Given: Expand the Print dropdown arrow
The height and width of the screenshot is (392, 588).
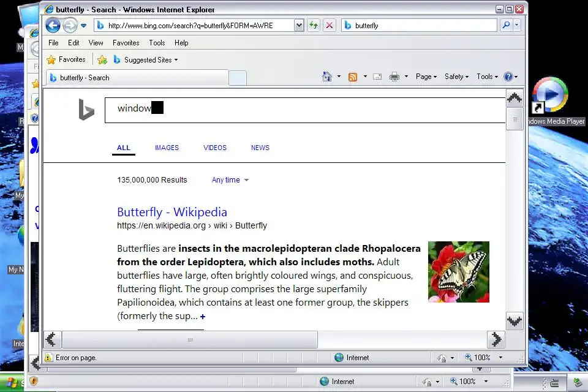Looking at the screenshot, I should [x=406, y=77].
